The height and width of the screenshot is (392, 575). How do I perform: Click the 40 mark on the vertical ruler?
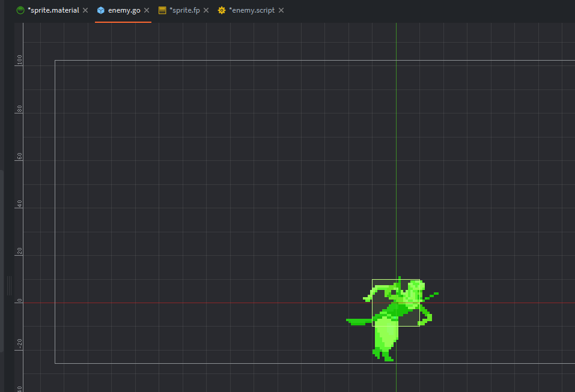pyautogui.click(x=20, y=204)
